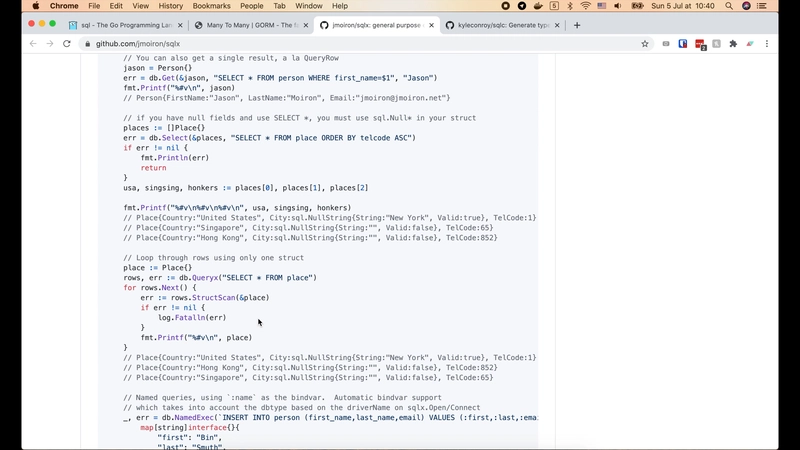Click the date and time Sun 5 Jul

(x=683, y=6)
